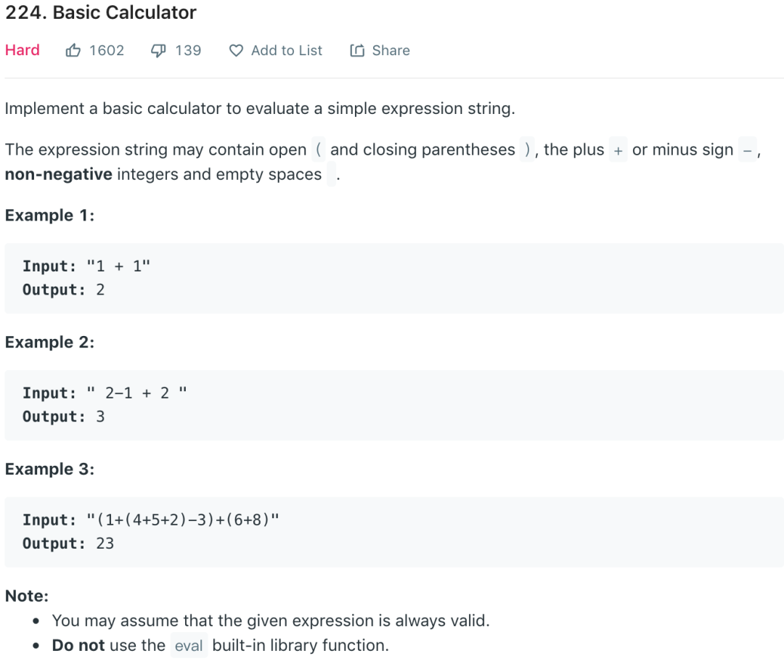Click the Example 2 input string line
This screenshot has height=672, width=784.
click(x=105, y=393)
